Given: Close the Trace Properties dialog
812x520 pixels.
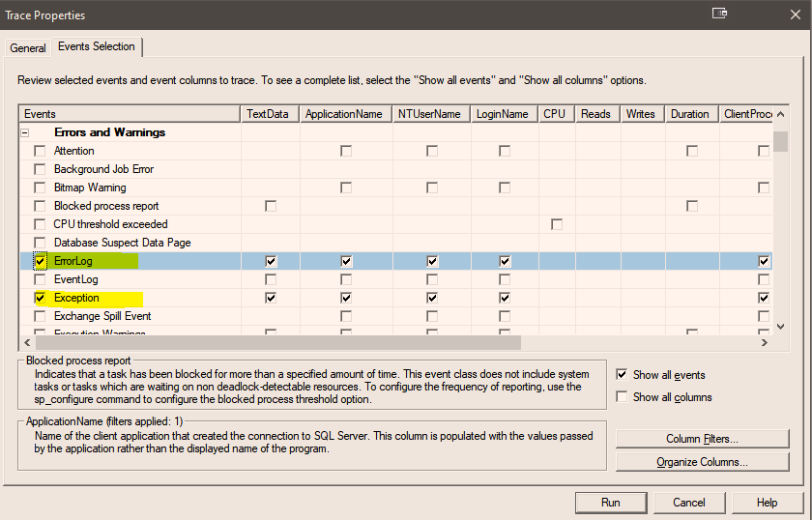Looking at the screenshot, I should pyautogui.click(x=796, y=14).
